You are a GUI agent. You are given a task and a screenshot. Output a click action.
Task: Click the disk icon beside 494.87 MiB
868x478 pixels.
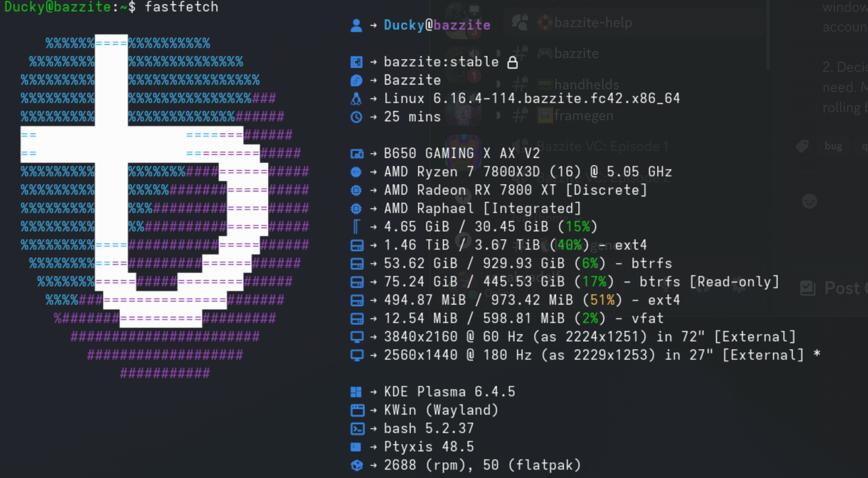click(x=357, y=300)
